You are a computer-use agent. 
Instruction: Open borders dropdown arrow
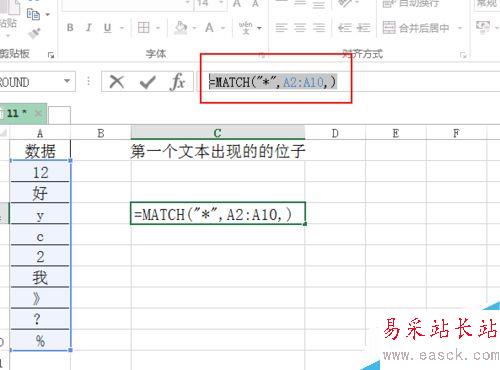click(158, 28)
